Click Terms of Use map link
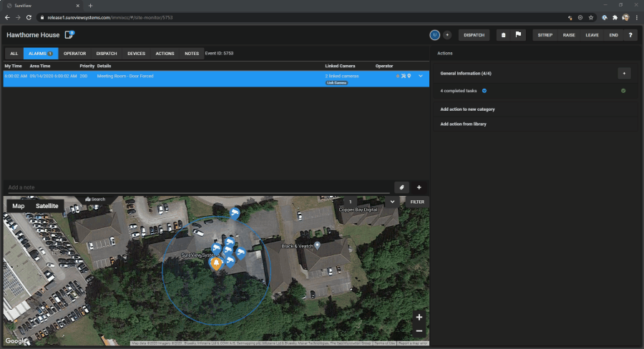Image resolution: width=644 pixels, height=349 pixels. tap(385, 343)
